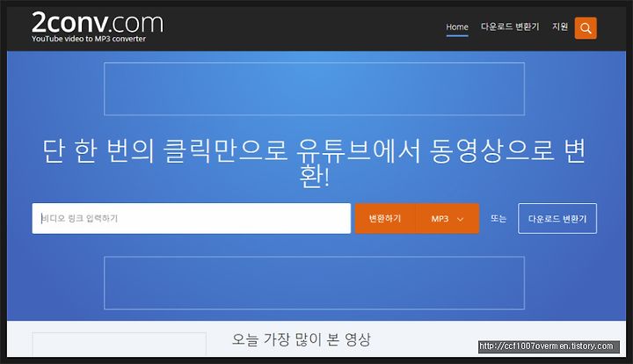Click the orange search icon button
The height and width of the screenshot is (364, 633).
pos(586,28)
